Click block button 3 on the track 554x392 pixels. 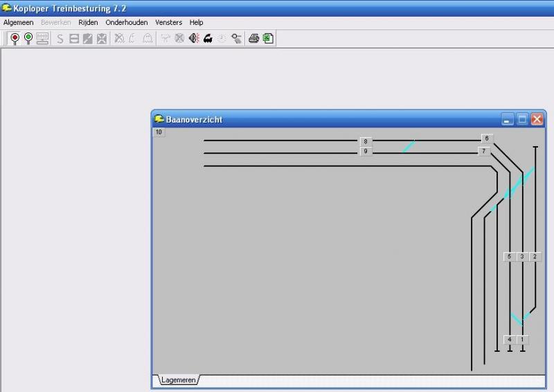522,257
